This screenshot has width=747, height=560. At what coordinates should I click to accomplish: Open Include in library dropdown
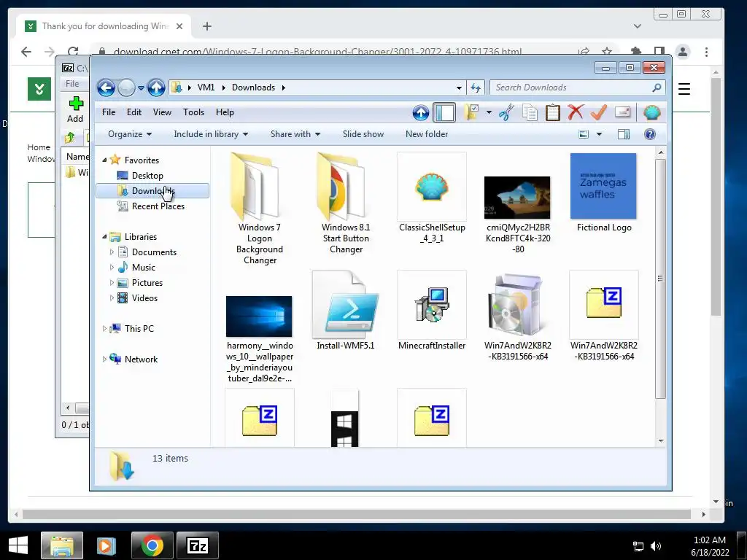211,134
